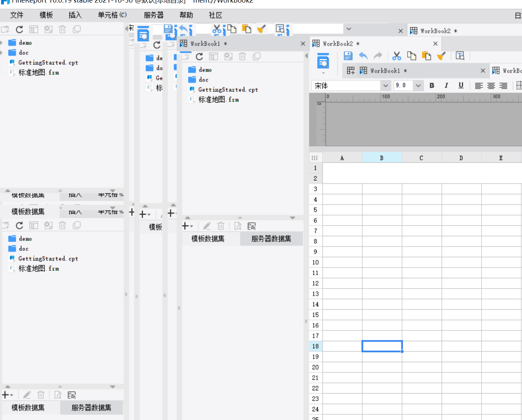Click the pencil icon in the bottom-left dataset toolbar

click(27, 395)
